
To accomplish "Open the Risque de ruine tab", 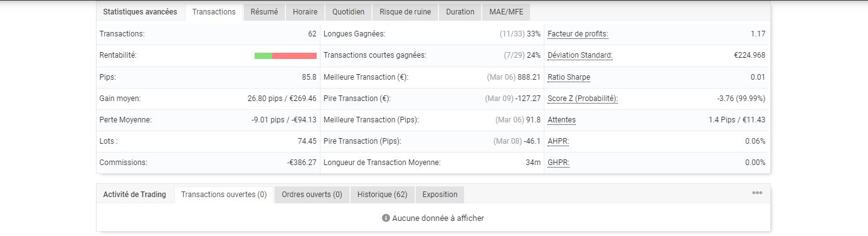I will tap(405, 12).
